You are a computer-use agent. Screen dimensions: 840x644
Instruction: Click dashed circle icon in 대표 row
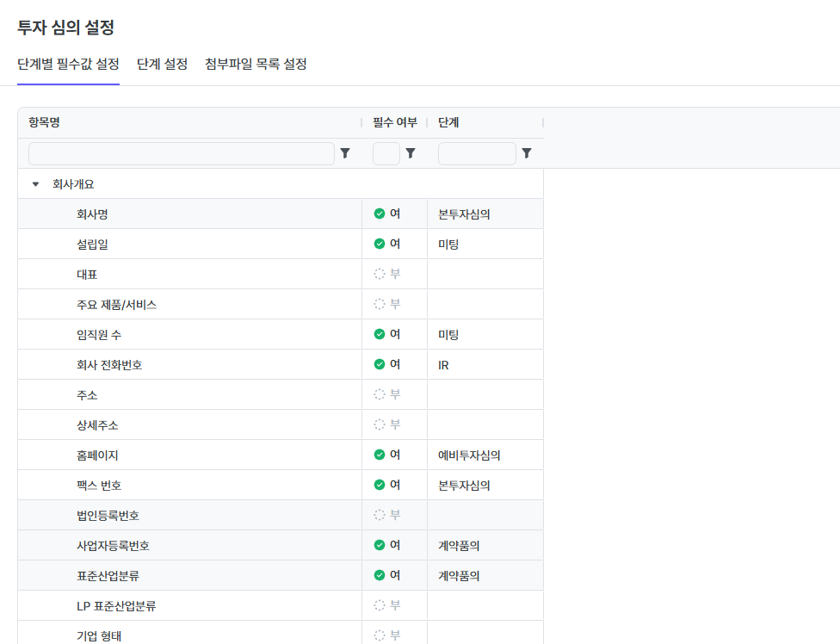(x=380, y=274)
